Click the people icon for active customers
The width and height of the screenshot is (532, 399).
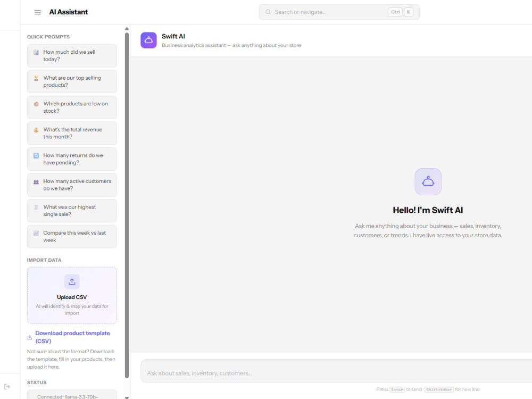tap(36, 182)
